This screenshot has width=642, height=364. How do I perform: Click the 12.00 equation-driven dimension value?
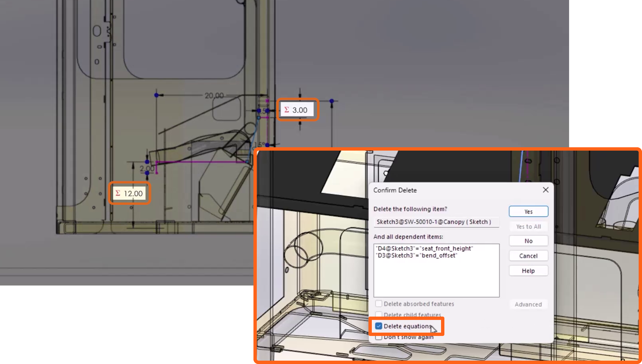coord(133,193)
